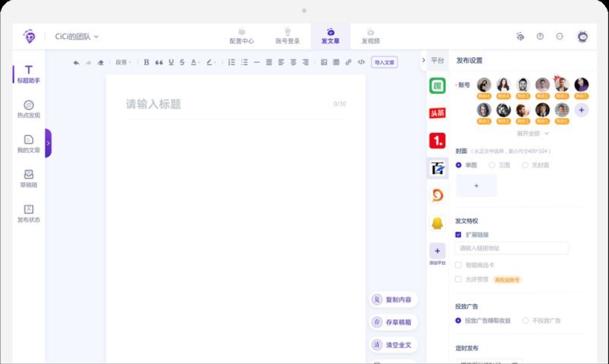Click the Bold formatting icon
The width and height of the screenshot is (609, 364).
146,62
